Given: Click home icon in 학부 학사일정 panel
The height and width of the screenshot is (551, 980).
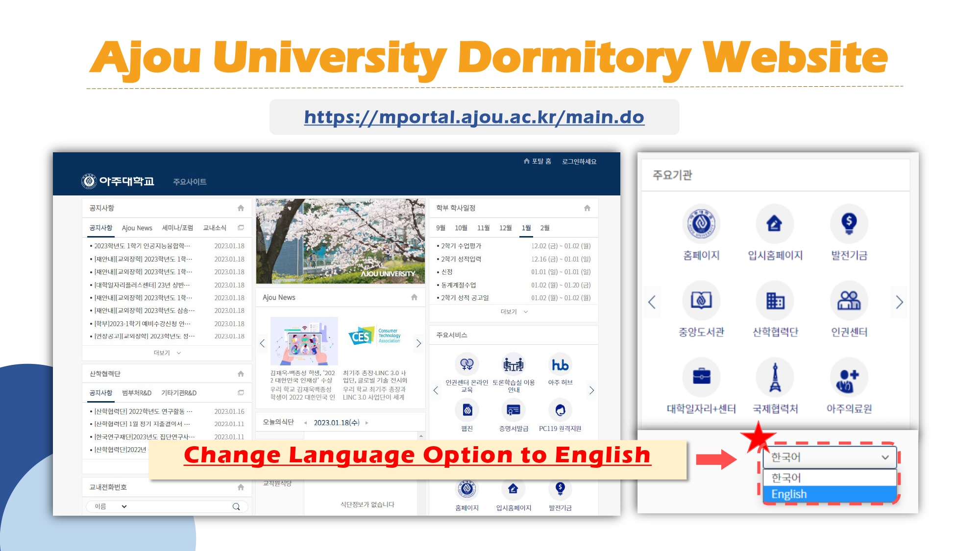Looking at the screenshot, I should 587,208.
